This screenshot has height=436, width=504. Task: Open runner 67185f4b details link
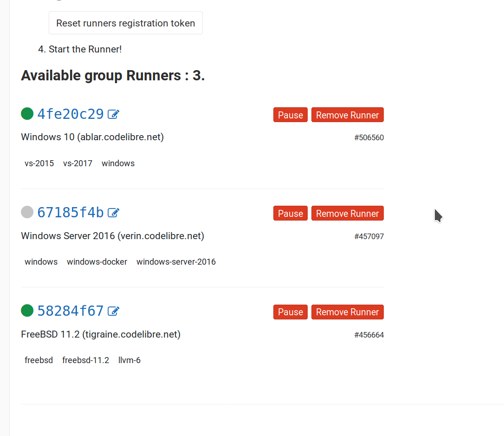[71, 213]
